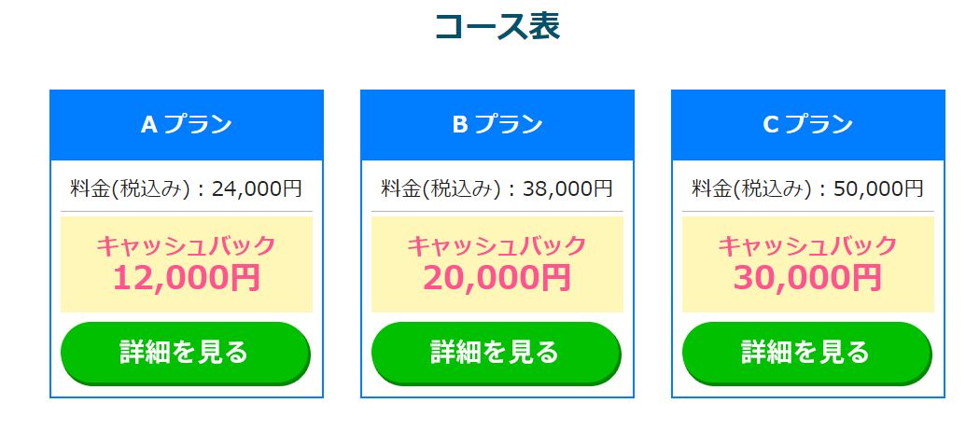Click the コース表 page heading
Viewport: 980px width, 445px height.
[x=497, y=26]
